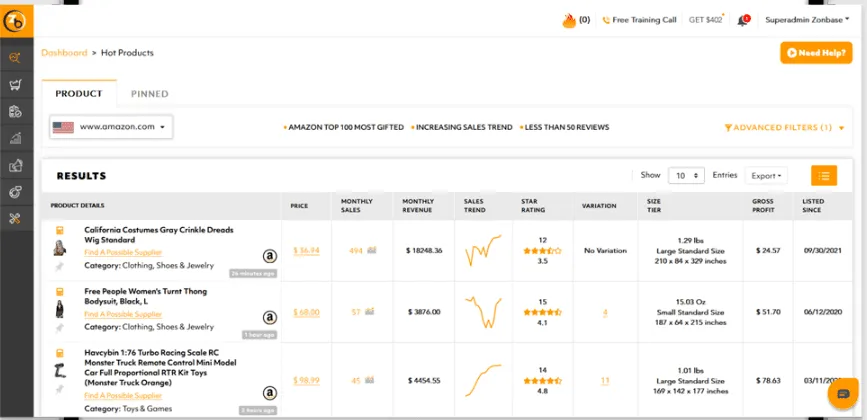The height and width of the screenshot is (420, 867).
Task: Click the PRICE column header
Action: (x=299, y=206)
